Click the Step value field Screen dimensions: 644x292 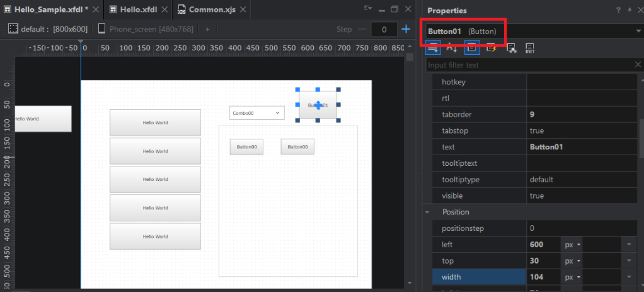point(384,30)
